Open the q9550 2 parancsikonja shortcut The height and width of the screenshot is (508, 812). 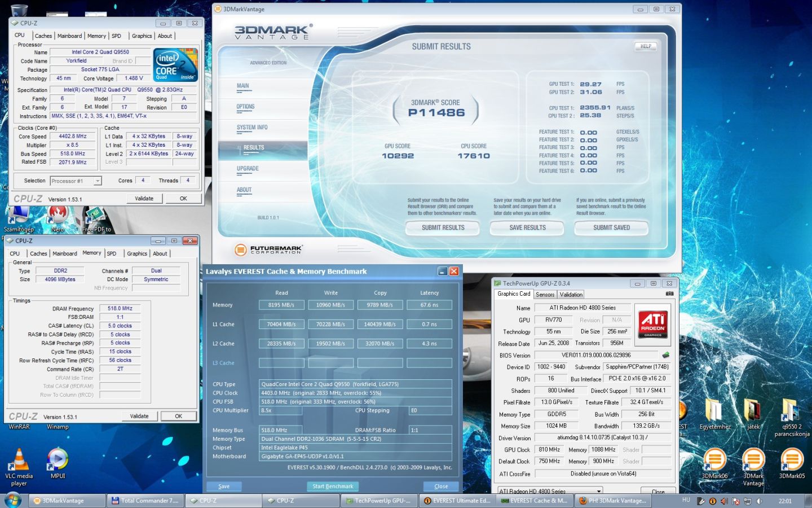792,418
